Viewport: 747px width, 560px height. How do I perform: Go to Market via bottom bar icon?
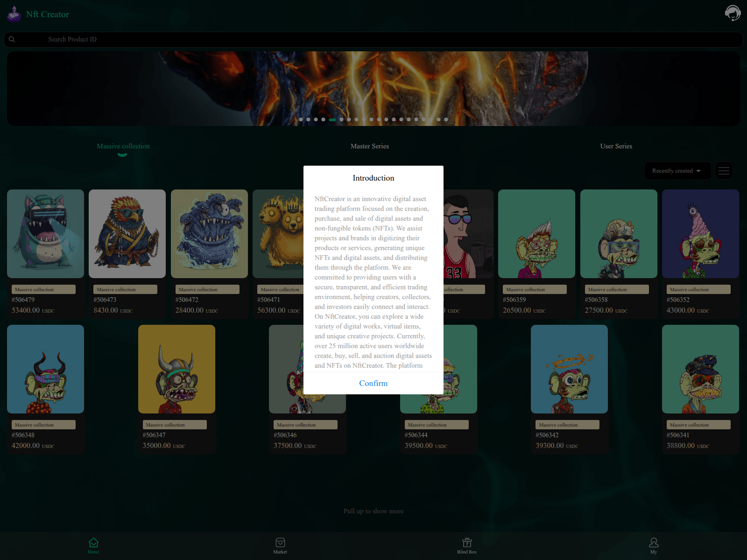pos(280,543)
